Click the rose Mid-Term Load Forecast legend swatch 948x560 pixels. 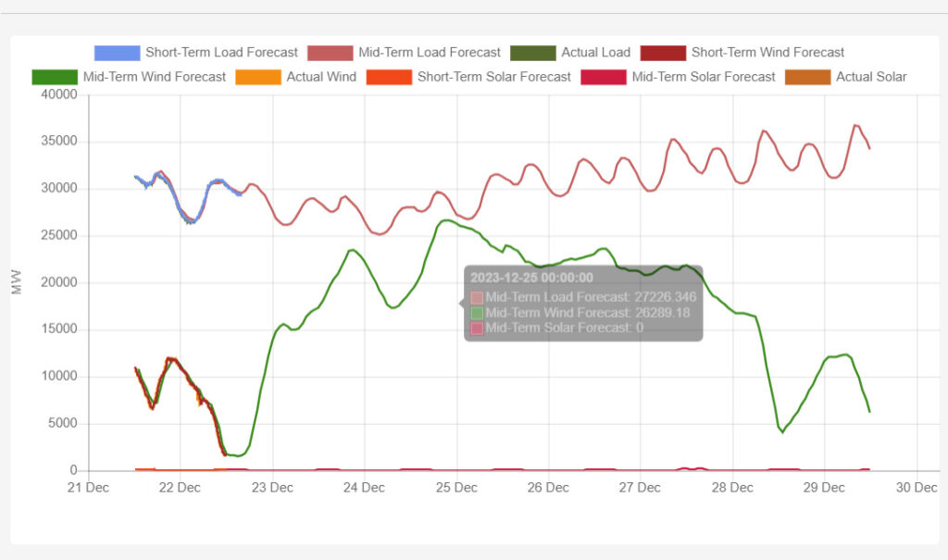330,53
